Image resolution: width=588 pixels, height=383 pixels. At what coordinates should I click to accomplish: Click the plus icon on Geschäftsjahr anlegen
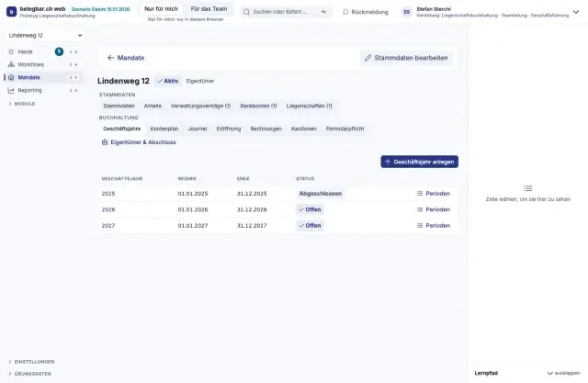(388, 162)
